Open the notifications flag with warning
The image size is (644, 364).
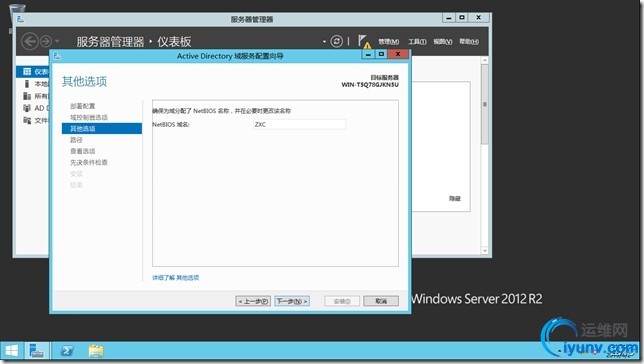click(x=363, y=41)
